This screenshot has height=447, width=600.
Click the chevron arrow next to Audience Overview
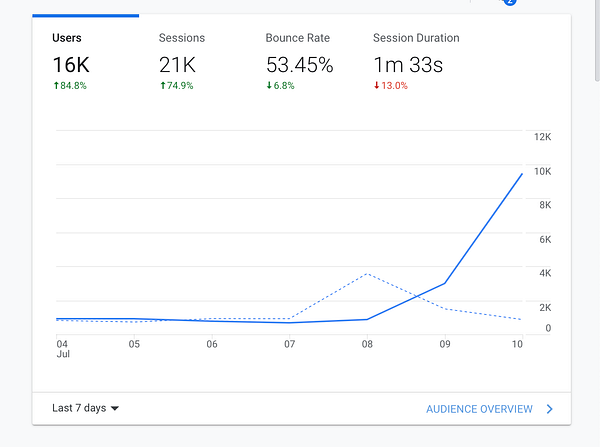(549, 409)
